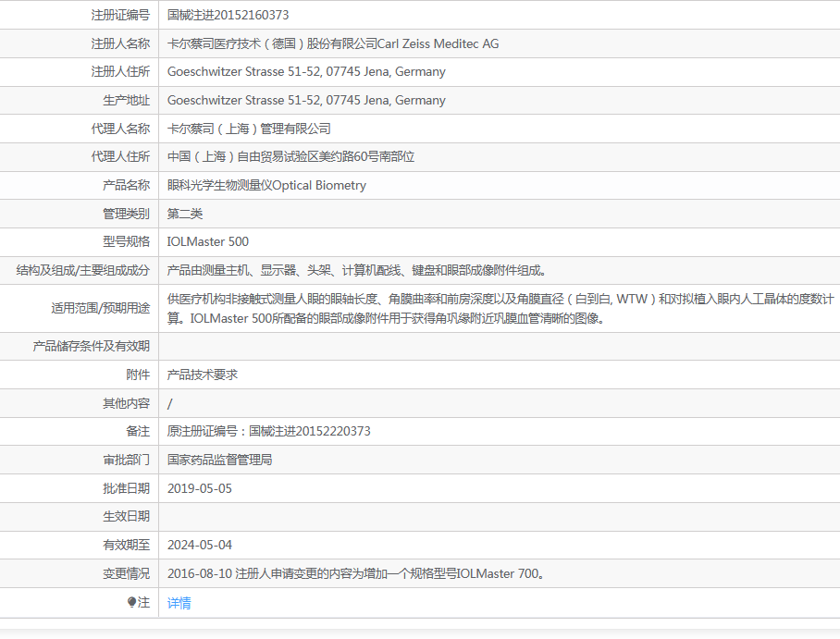The height and width of the screenshot is (639, 840).
Task: Open the 详情 link in the 注 row
Action: 179,603
